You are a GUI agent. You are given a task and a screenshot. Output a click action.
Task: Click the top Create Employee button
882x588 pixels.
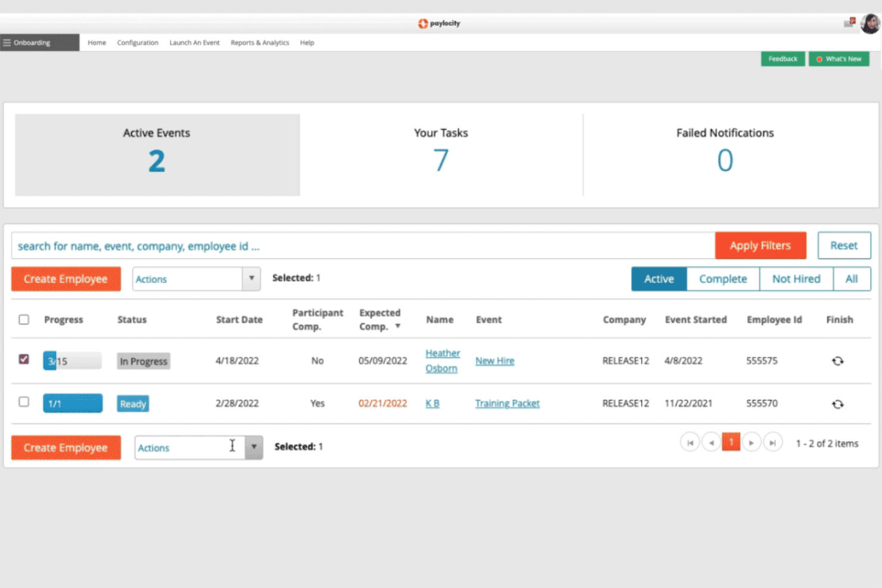click(66, 279)
